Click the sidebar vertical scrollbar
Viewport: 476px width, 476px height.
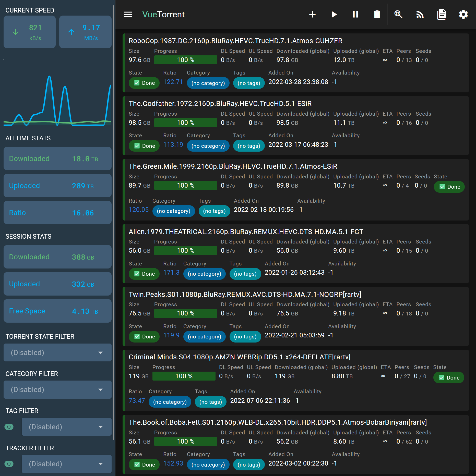coord(113,222)
